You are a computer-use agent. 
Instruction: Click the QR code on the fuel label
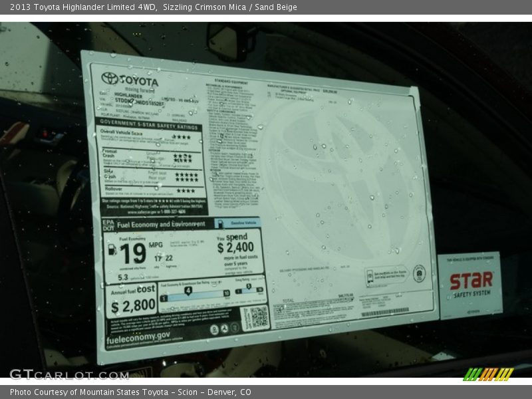point(259,318)
